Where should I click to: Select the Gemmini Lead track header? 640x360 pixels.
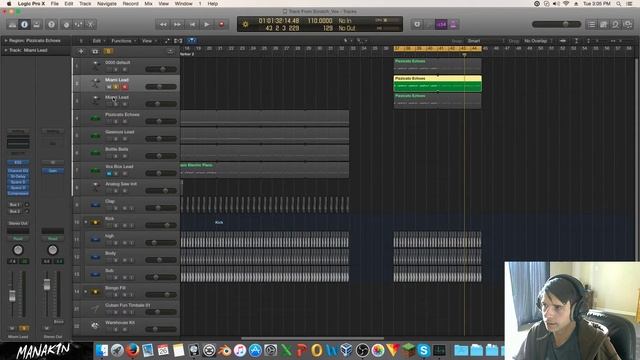[126, 136]
